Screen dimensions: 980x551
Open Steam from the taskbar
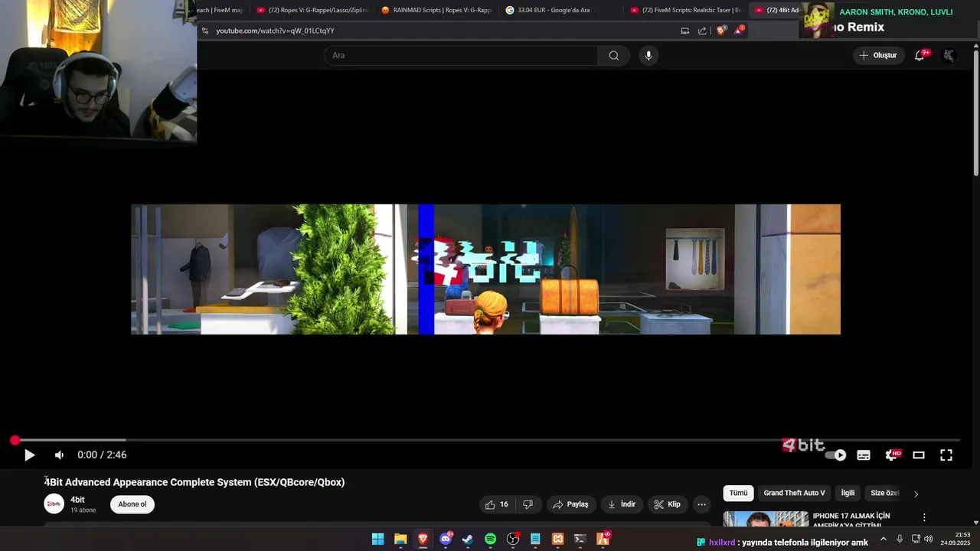pyautogui.click(x=468, y=540)
